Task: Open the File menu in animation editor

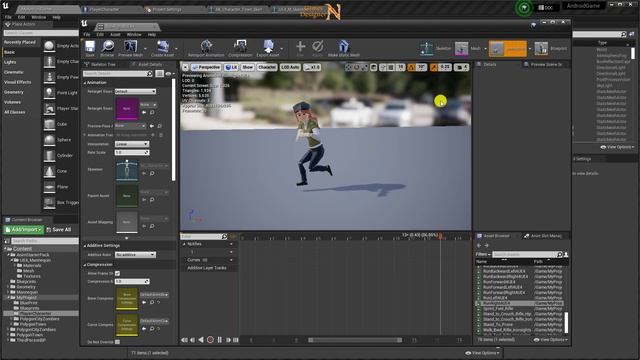Action: pyautogui.click(x=87, y=35)
